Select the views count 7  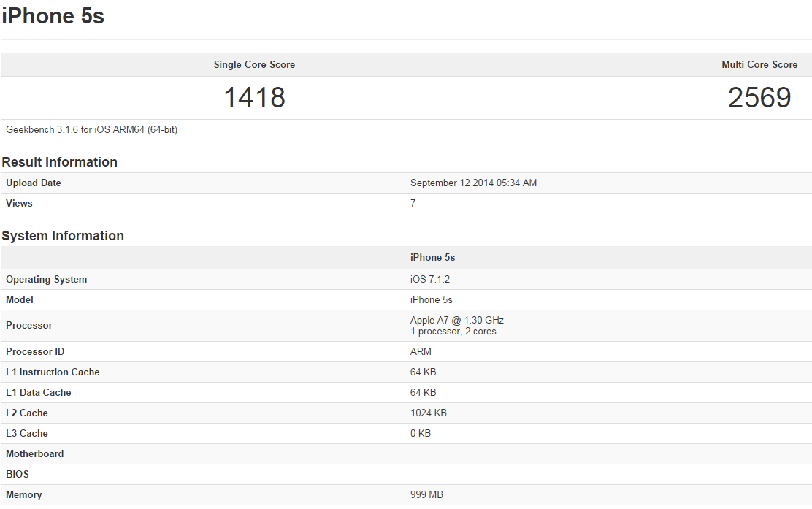[413, 204]
